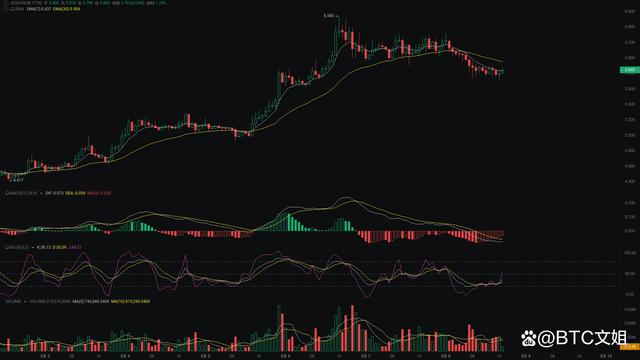Click the red MACD value in indicator header
This screenshot has height=360, width=640.
(99, 193)
